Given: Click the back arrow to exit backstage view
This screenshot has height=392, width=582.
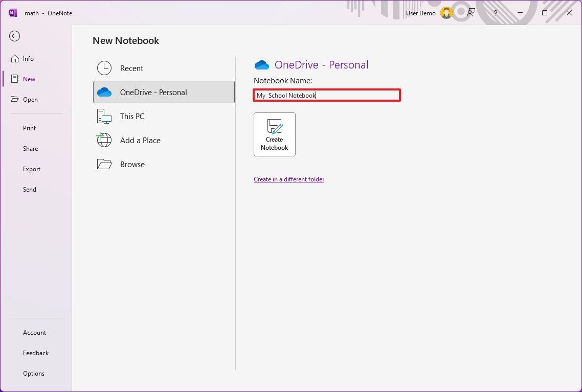Looking at the screenshot, I should click(x=14, y=36).
